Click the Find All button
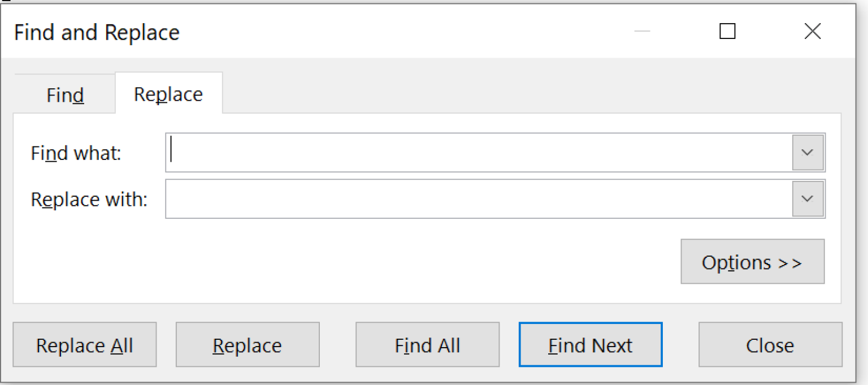 (x=427, y=344)
